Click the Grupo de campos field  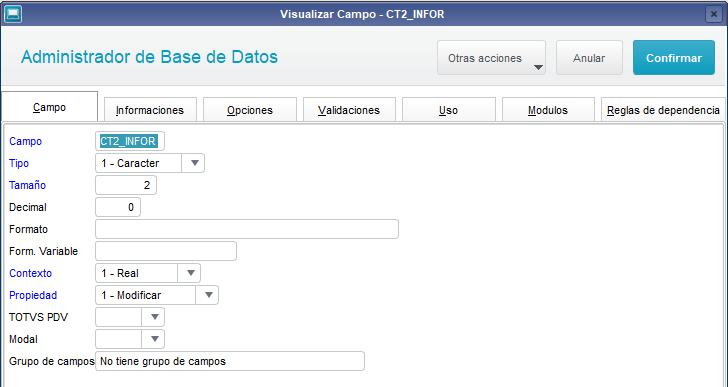[230, 361]
